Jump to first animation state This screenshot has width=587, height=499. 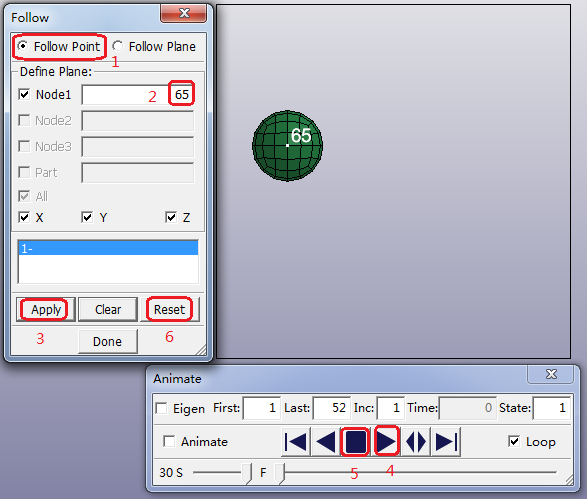pyautogui.click(x=295, y=442)
